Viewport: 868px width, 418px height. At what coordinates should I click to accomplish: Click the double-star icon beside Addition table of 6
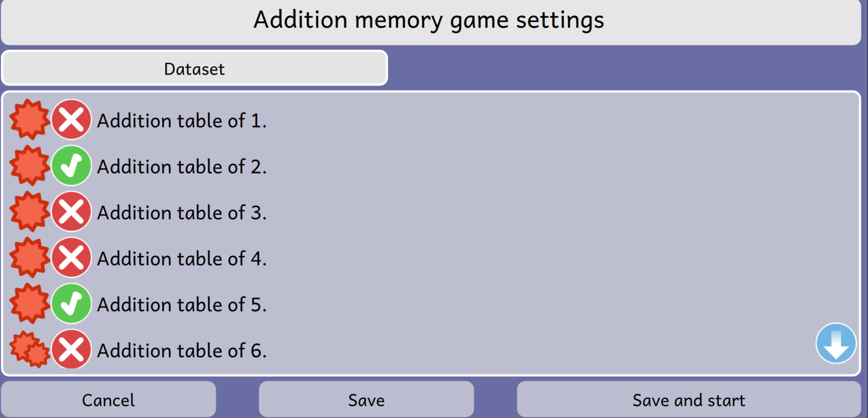click(30, 350)
